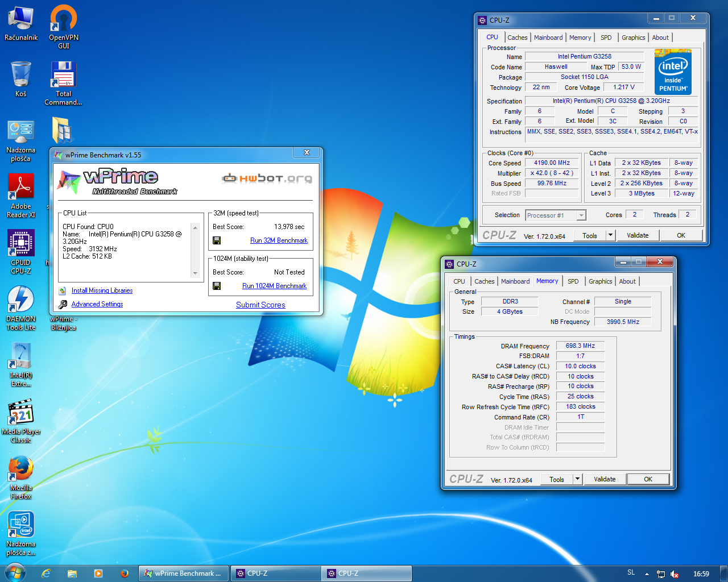The width and height of the screenshot is (728, 582).
Task: Click OK in lower CPU-Z window
Action: [648, 479]
